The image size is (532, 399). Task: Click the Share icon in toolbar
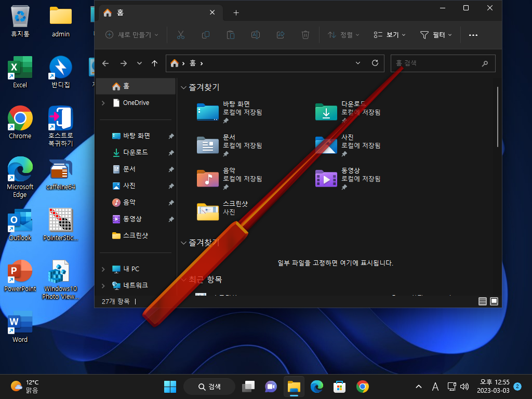(x=281, y=35)
